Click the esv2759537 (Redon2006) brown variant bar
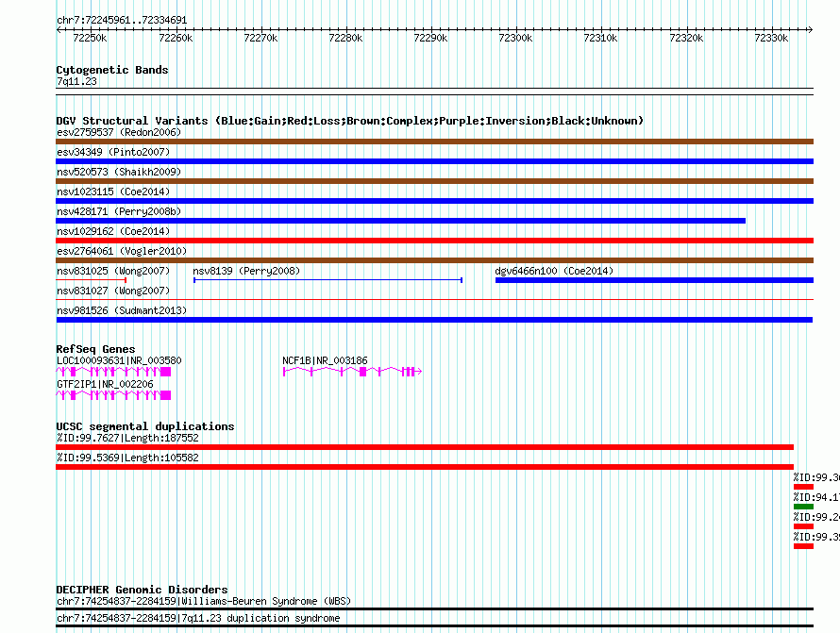Screen dimensions: 840x633 (434, 142)
